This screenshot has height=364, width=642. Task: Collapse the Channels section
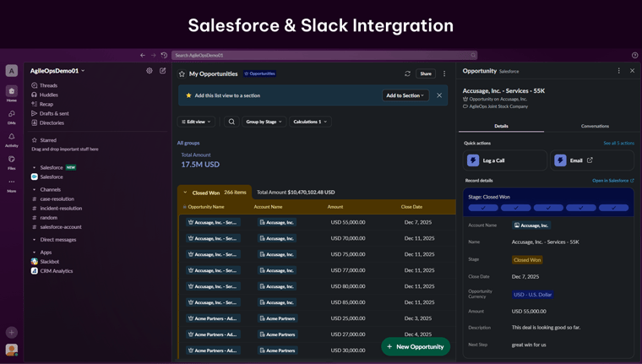coord(35,189)
